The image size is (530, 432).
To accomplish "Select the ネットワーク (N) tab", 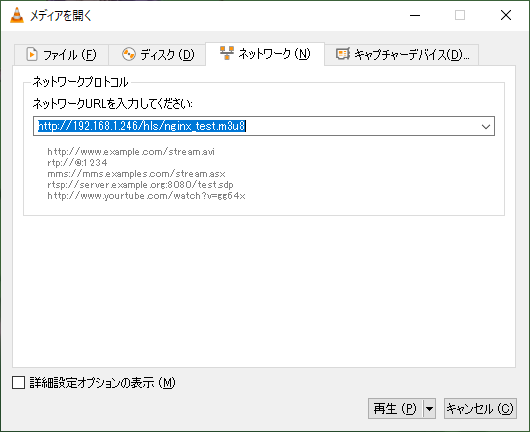I will coord(265,54).
